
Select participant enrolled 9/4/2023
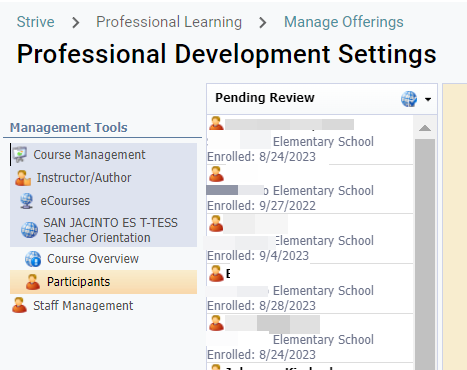tap(310, 239)
